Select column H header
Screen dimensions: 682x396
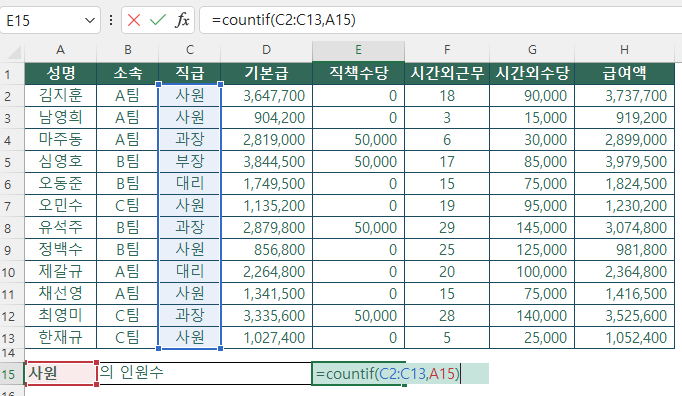point(624,50)
